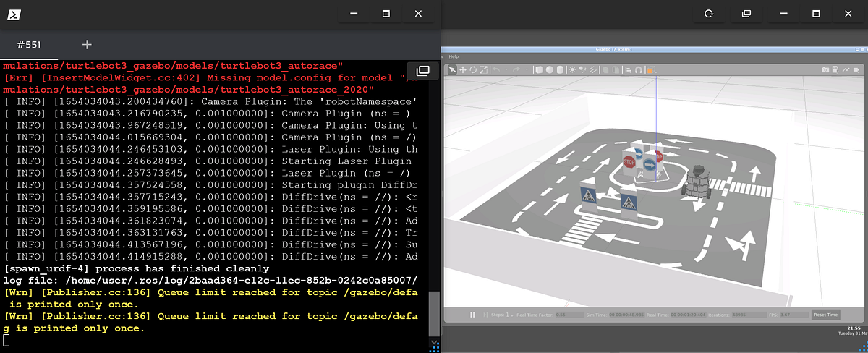Click the Real Time value field
Screen dimensions: 868x353
pos(689,315)
